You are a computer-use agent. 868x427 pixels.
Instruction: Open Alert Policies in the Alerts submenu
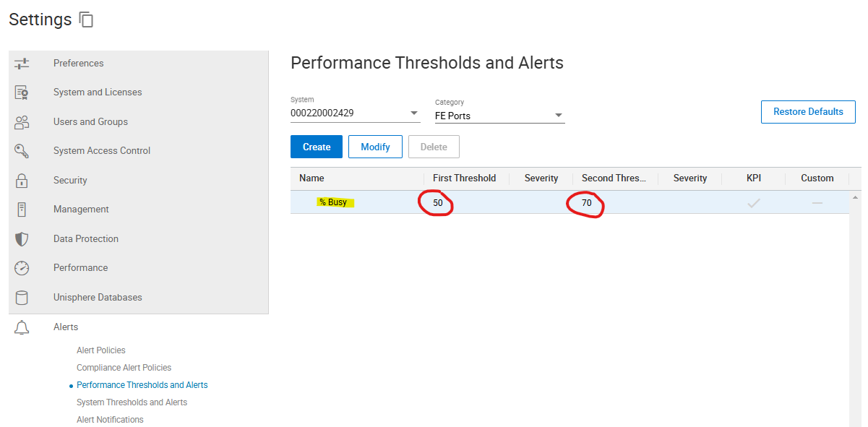coord(101,350)
